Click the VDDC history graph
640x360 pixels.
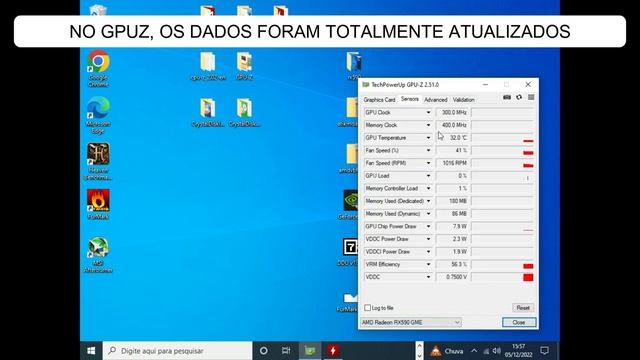[x=502, y=277]
